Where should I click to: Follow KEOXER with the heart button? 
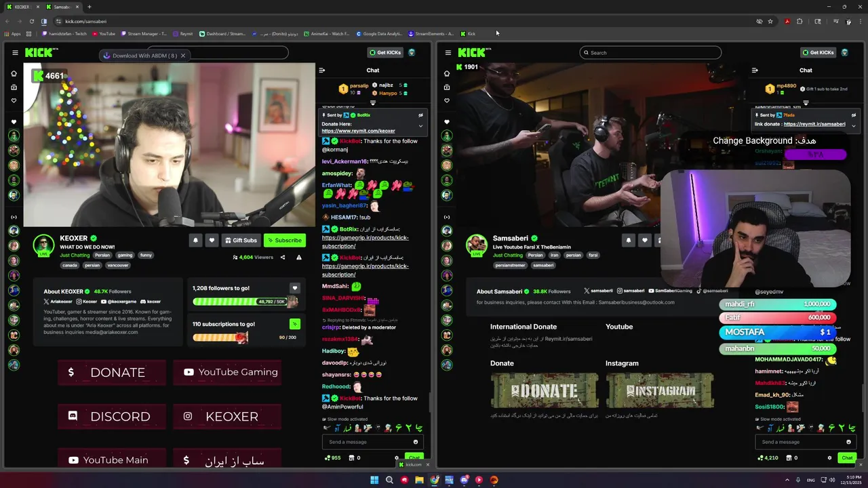point(212,240)
